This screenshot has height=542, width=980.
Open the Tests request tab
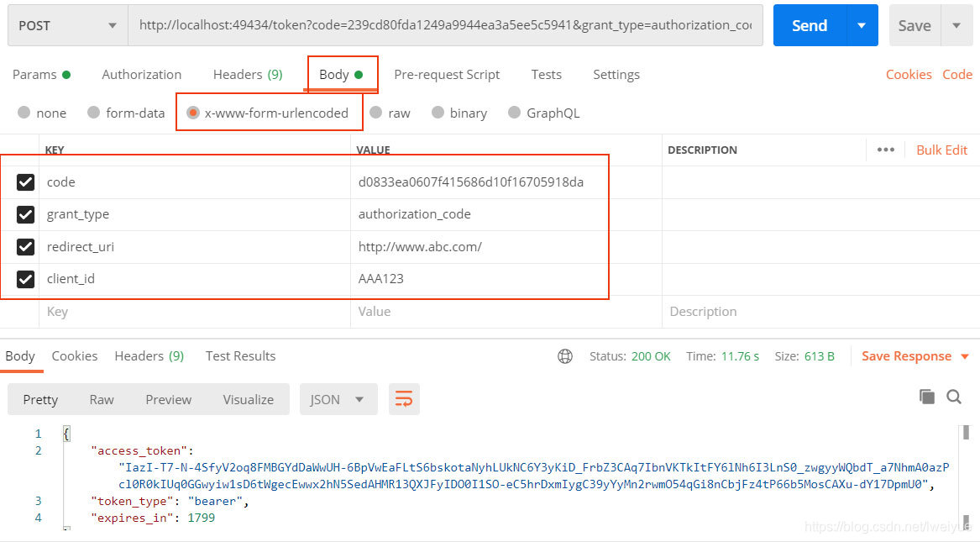click(546, 75)
